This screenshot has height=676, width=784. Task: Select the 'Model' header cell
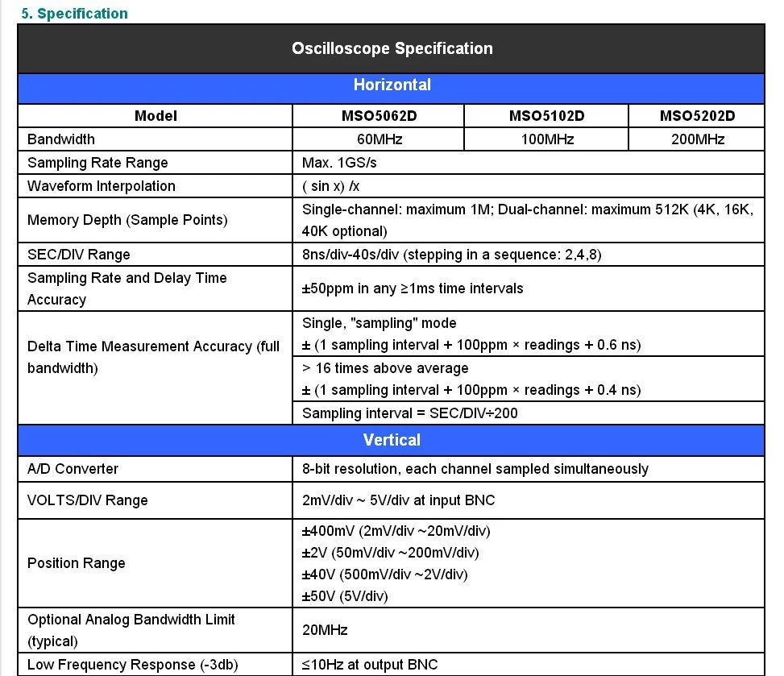point(155,116)
